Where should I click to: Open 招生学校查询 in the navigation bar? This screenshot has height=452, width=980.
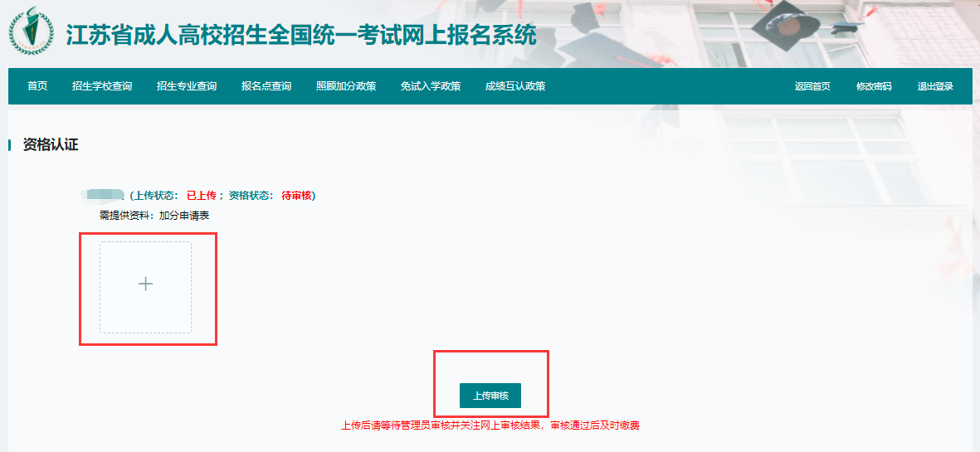pos(102,86)
